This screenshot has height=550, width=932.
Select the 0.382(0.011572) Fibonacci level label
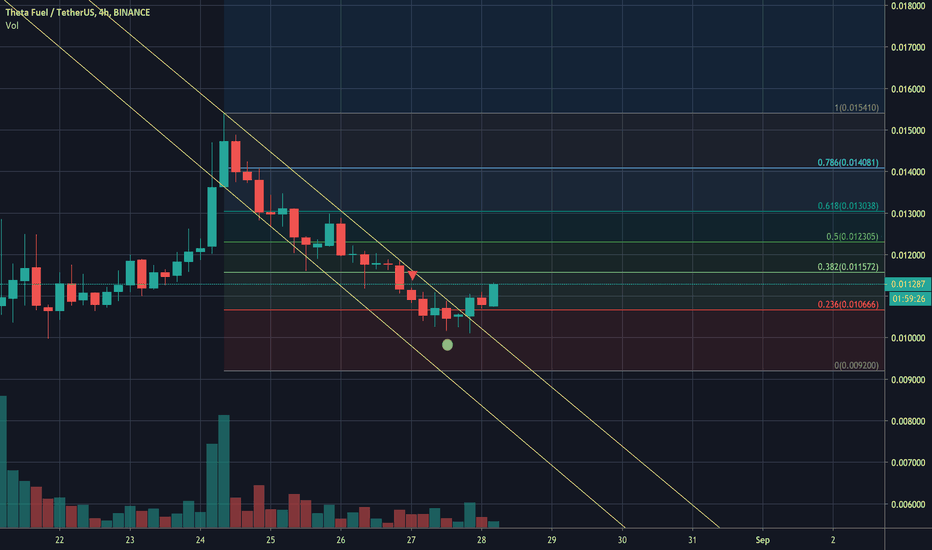tap(848, 267)
